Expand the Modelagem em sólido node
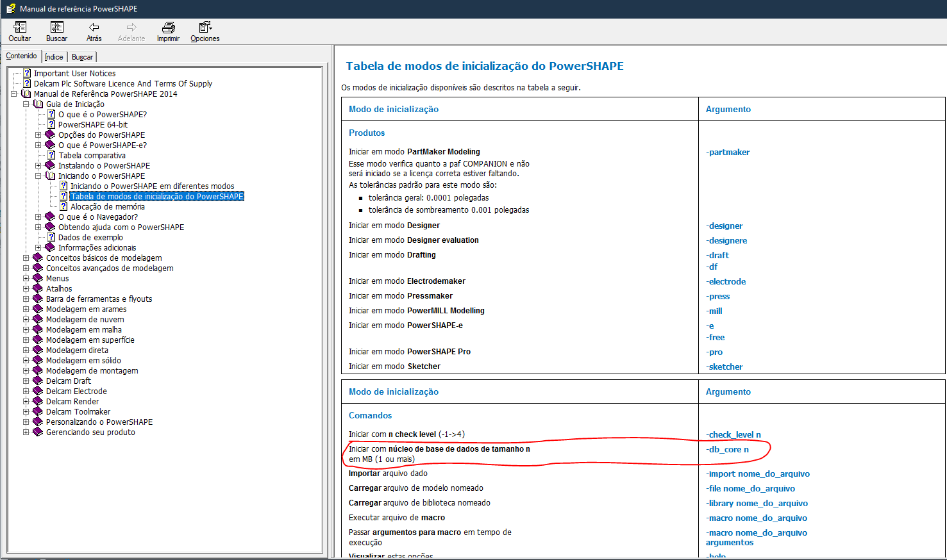Screen dimensions: 947x560 [x=24, y=360]
